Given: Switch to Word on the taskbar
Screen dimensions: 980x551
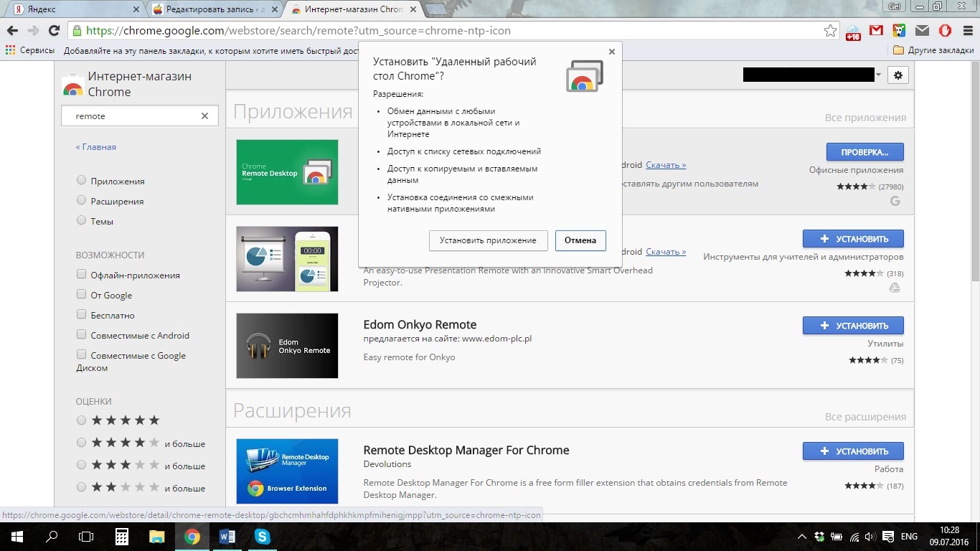Looking at the screenshot, I should coord(227,537).
